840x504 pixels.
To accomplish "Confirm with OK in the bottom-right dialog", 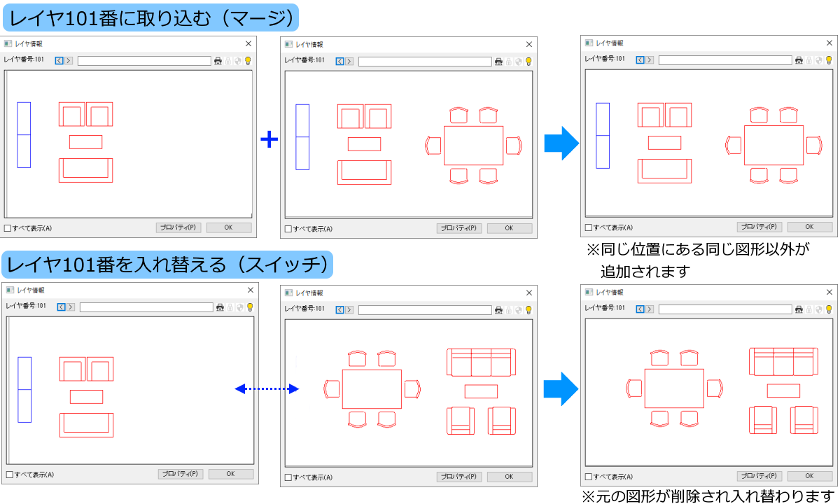I will click(x=810, y=476).
